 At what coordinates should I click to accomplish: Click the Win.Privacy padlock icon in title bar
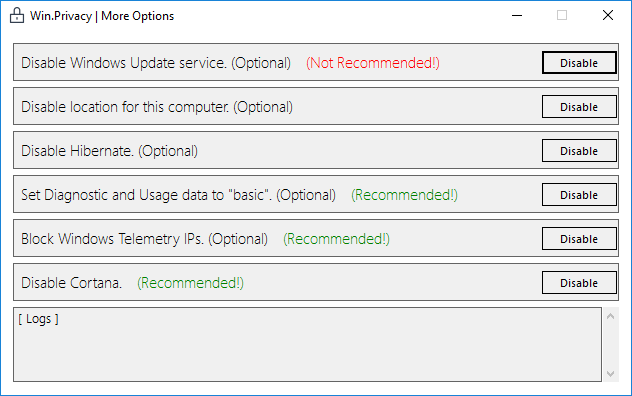17,16
